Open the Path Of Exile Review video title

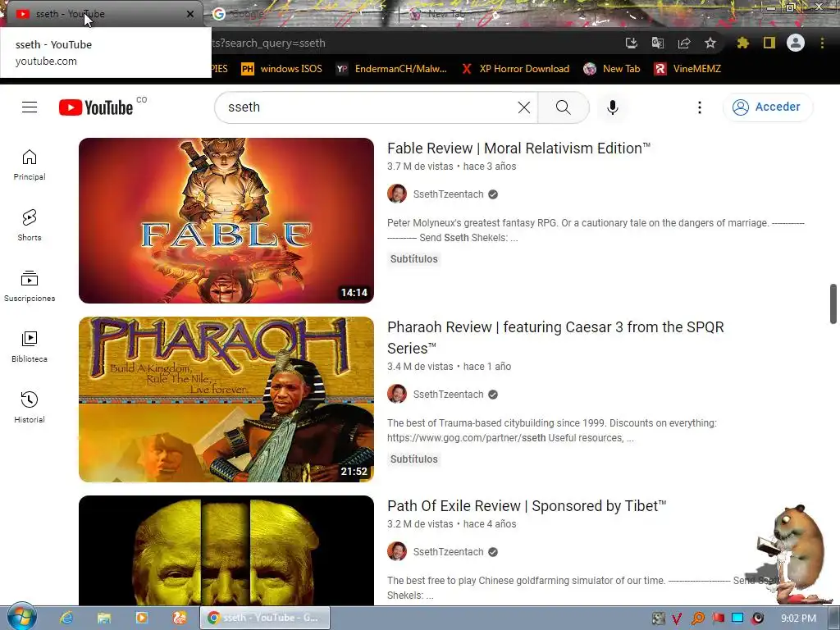tap(527, 505)
